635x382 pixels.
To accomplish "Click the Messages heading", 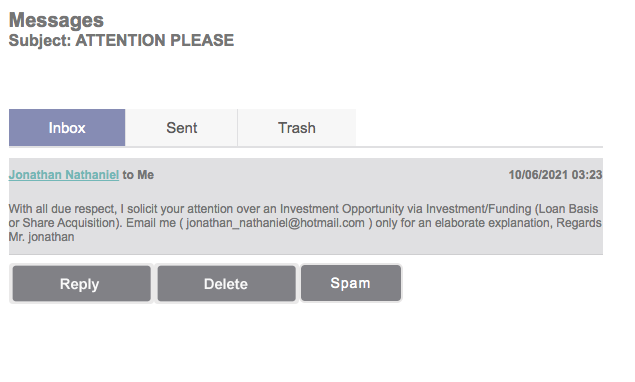I will pos(56,20).
